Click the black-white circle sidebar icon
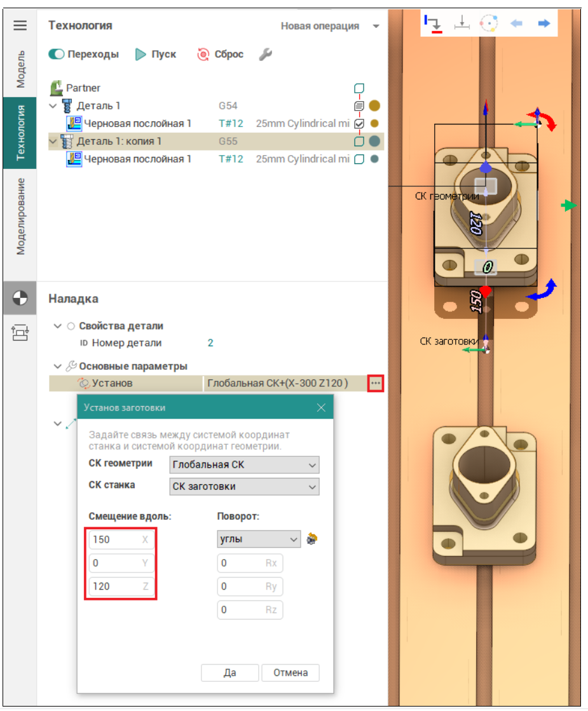This screenshot has width=588, height=711. coord(20,297)
